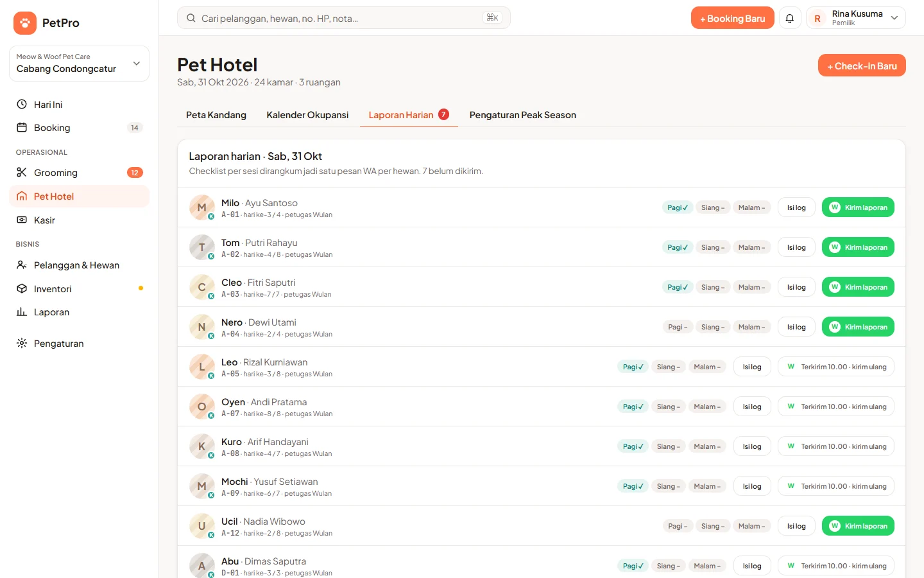
Task: Open Isi log for Mochi
Action: pos(752,486)
